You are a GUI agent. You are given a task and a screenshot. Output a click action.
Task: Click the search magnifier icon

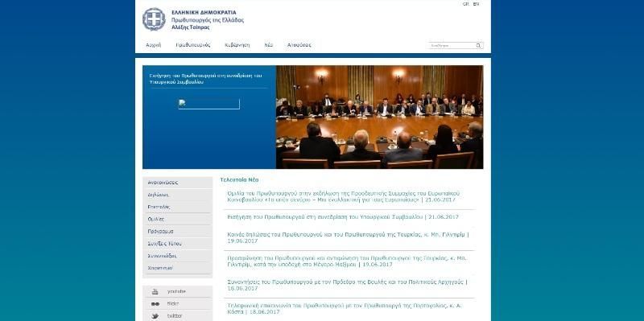478,46
